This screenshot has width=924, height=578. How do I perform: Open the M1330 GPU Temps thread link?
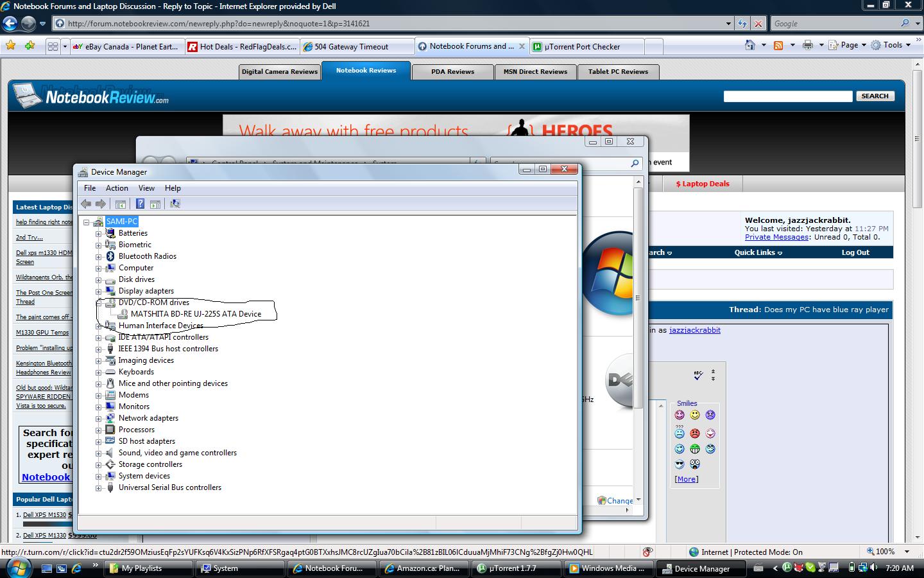(42, 332)
